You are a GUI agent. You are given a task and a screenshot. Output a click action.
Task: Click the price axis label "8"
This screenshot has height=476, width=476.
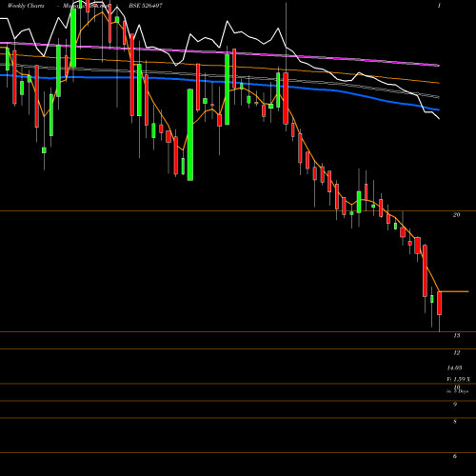click(x=455, y=422)
